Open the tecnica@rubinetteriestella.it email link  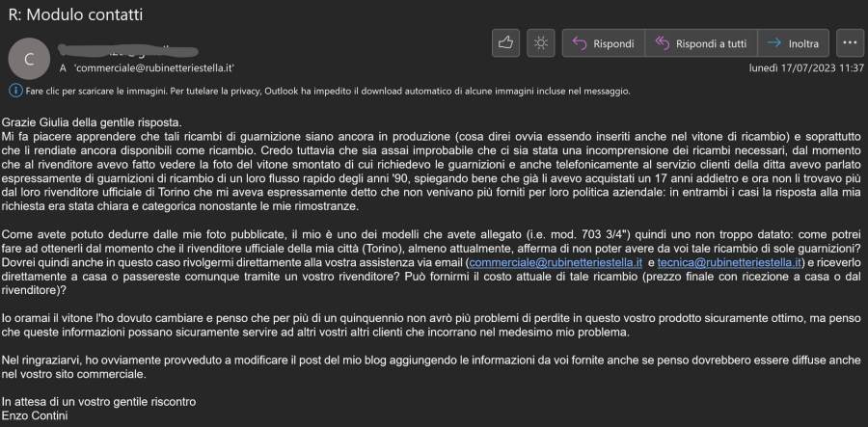(x=712, y=262)
